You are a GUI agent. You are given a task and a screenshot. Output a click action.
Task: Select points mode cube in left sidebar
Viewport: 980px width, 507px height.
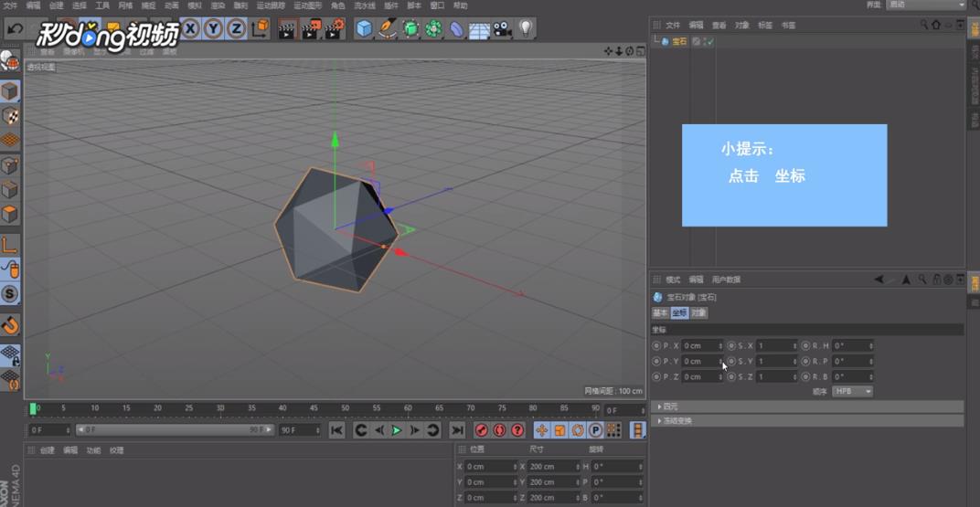pyautogui.click(x=10, y=165)
